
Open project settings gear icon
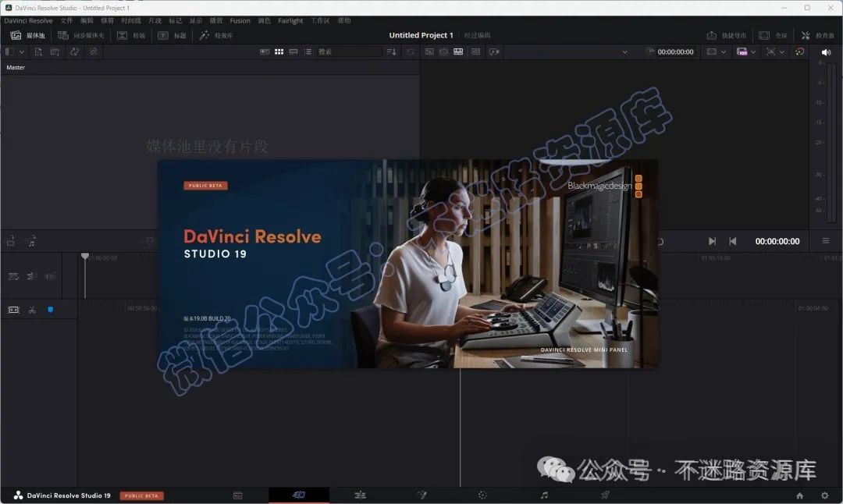click(x=825, y=495)
